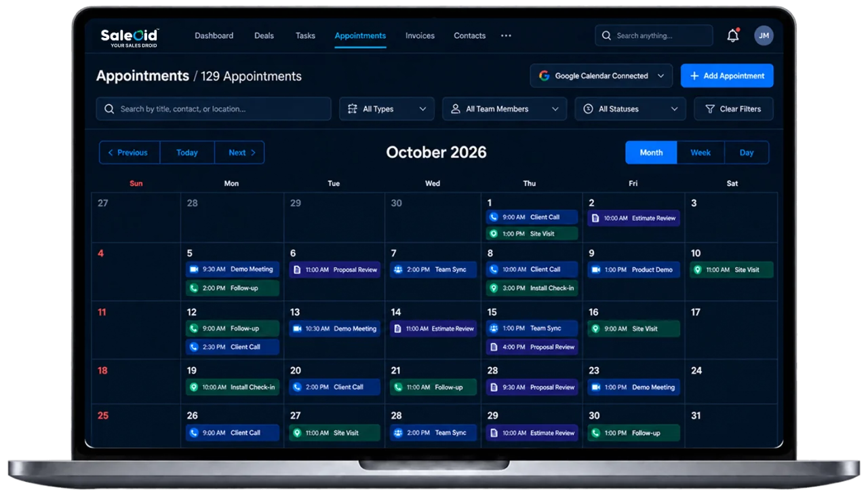Open the notifications bell
The width and height of the screenshot is (868, 496).
pyautogui.click(x=732, y=36)
